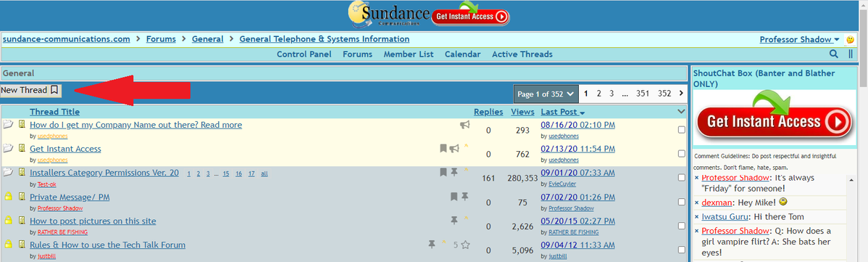Viewport: 868px width, 262px height.
Task: Click the star rating icon on Rules thread
Action: (x=466, y=245)
